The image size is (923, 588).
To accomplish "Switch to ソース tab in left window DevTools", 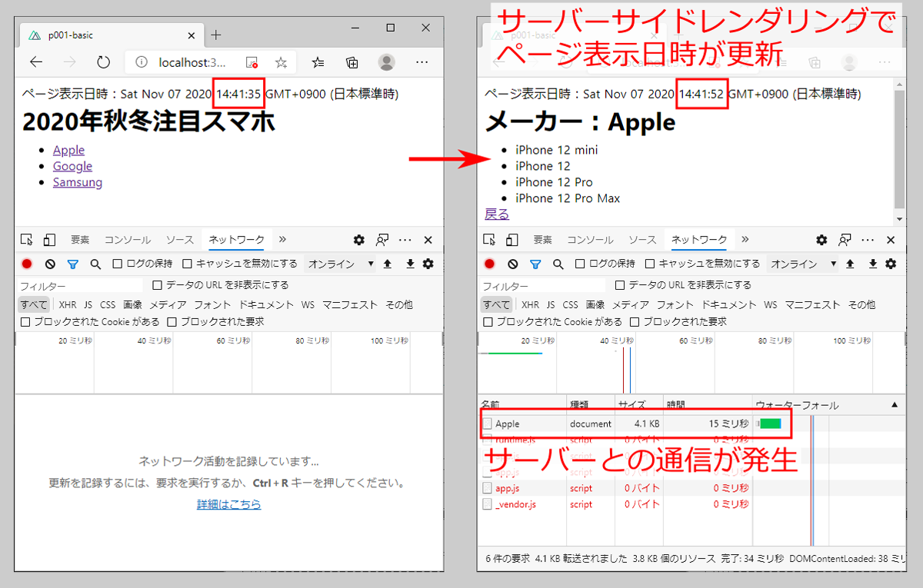I will (x=180, y=240).
